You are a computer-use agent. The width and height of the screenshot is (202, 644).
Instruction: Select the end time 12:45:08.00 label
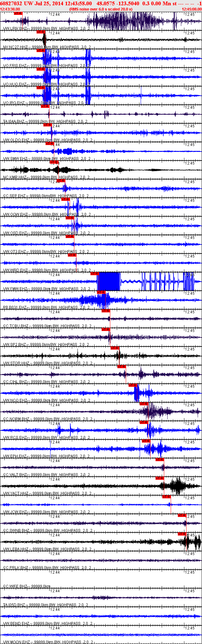[x=192, y=9]
